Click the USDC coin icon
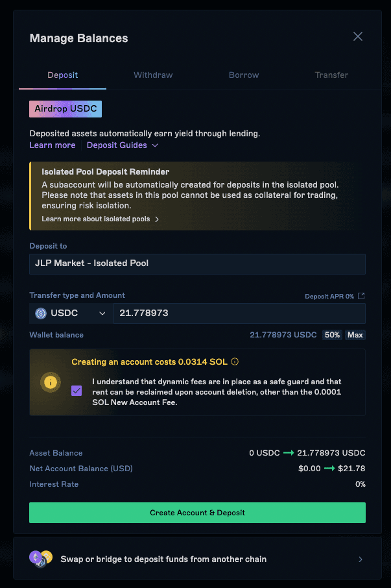The image size is (391, 588). (x=41, y=313)
